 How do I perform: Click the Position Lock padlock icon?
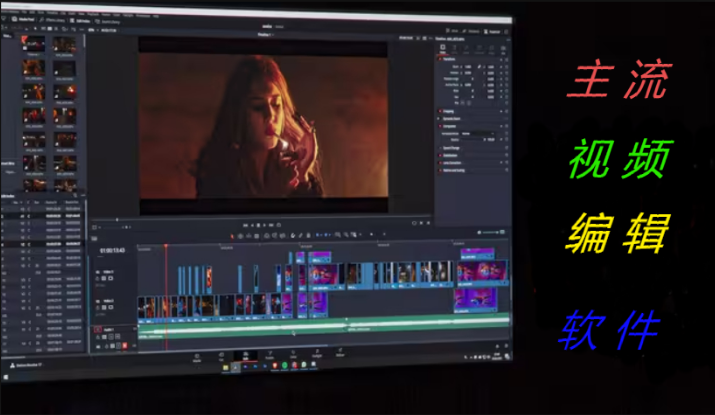pyautogui.click(x=309, y=235)
